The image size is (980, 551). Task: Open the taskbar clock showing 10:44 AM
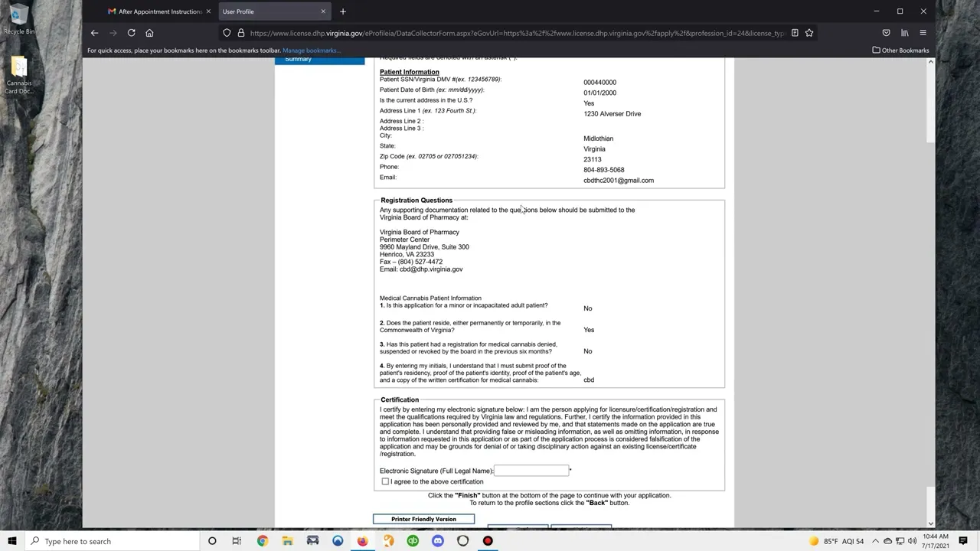coord(936,541)
